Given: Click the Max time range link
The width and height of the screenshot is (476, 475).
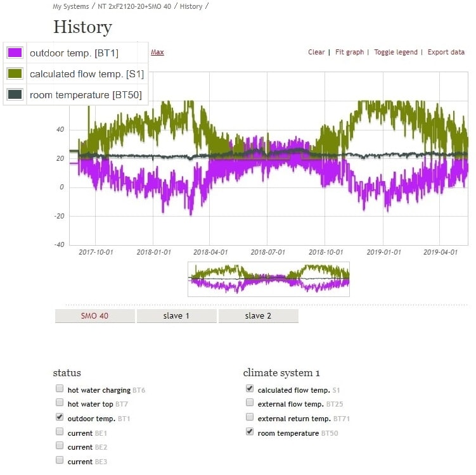Looking at the screenshot, I should [157, 53].
